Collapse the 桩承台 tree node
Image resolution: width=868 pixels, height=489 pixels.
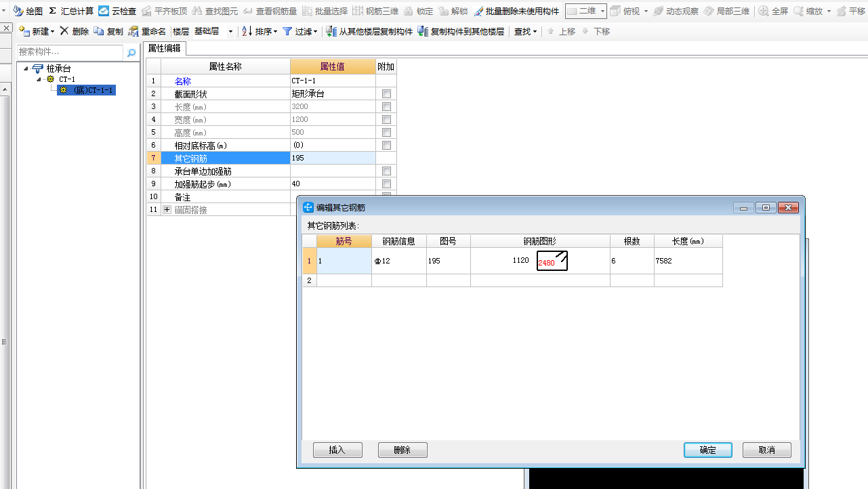point(26,68)
